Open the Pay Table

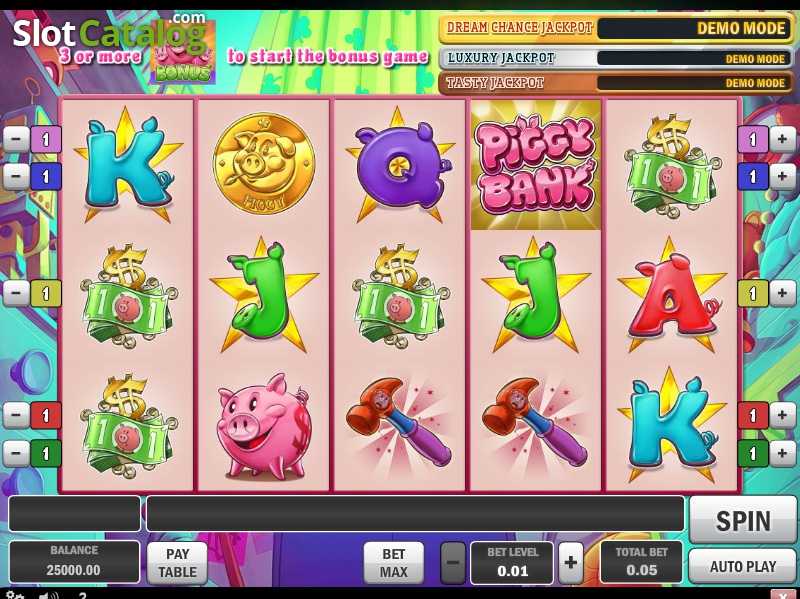(177, 562)
